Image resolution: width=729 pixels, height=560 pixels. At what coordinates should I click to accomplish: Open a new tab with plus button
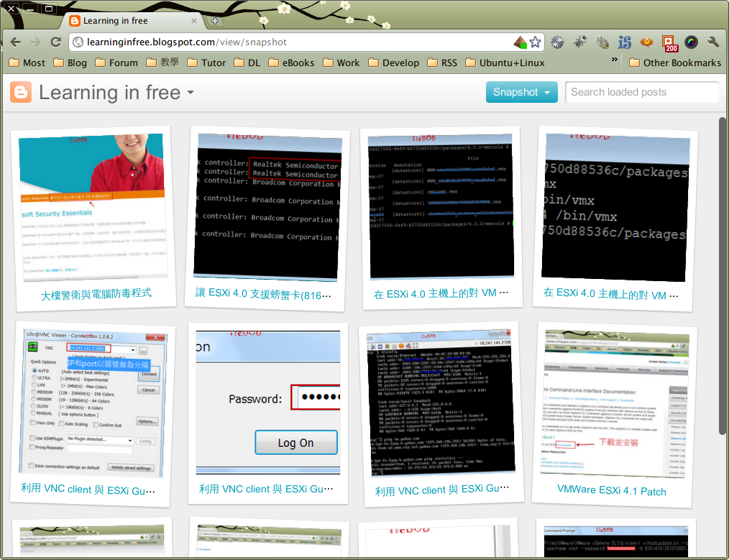point(215,21)
